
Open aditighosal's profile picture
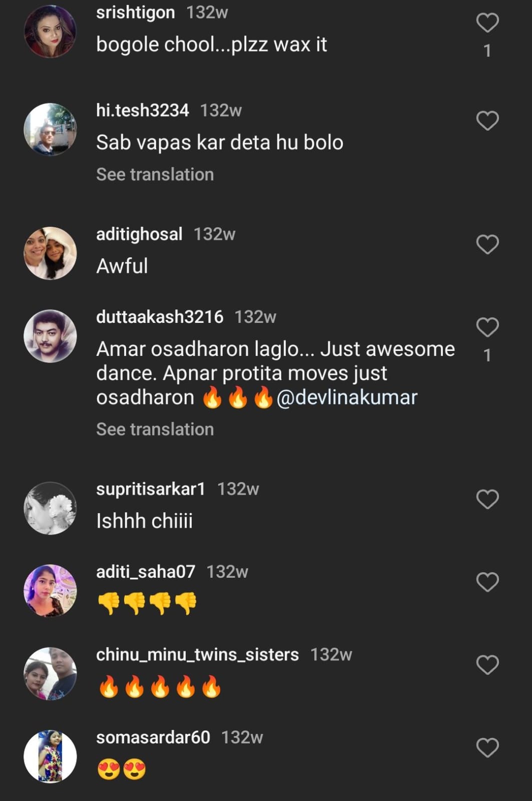click(50, 253)
